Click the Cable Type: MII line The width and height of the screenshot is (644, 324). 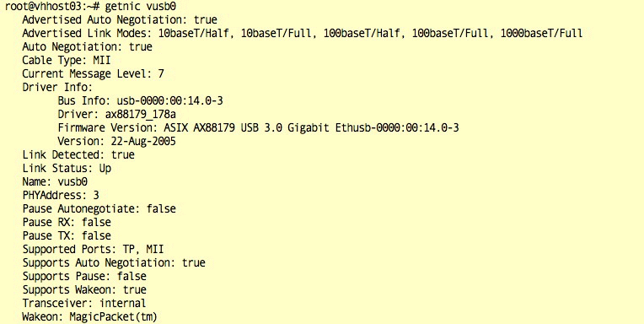click(x=67, y=61)
